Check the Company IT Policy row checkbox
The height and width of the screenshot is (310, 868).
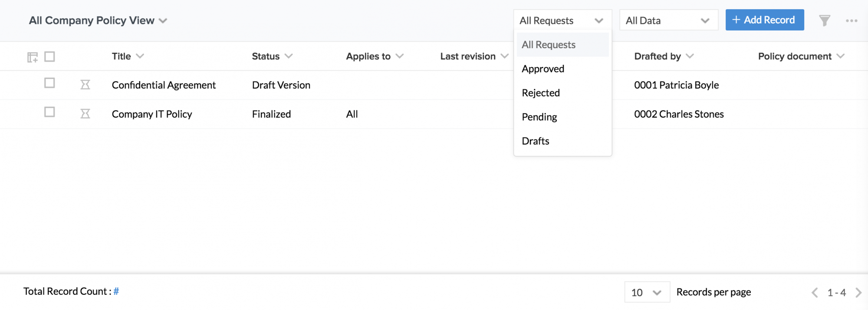[x=49, y=112]
